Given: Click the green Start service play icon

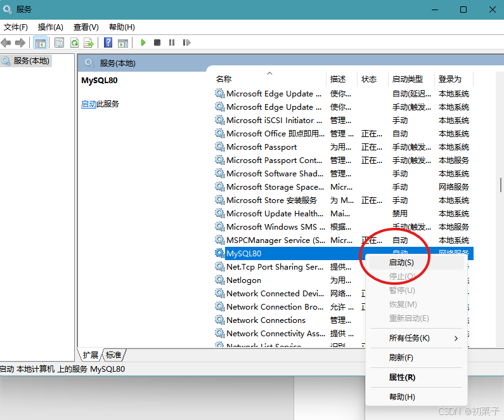Looking at the screenshot, I should coord(143,43).
